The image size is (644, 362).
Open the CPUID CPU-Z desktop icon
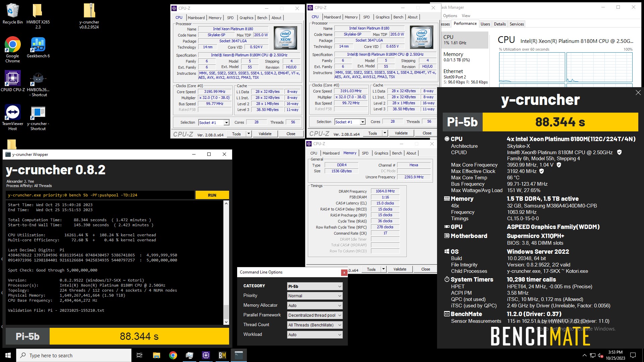coord(13,81)
